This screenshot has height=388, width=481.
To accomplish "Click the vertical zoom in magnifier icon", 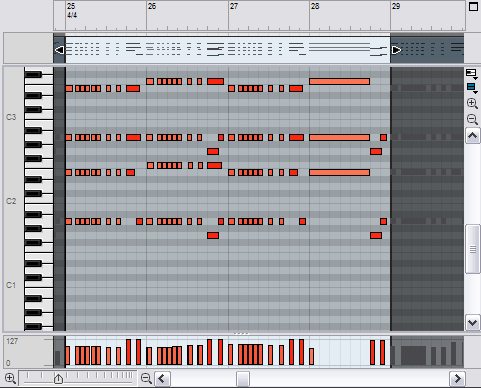I will coord(472,104).
